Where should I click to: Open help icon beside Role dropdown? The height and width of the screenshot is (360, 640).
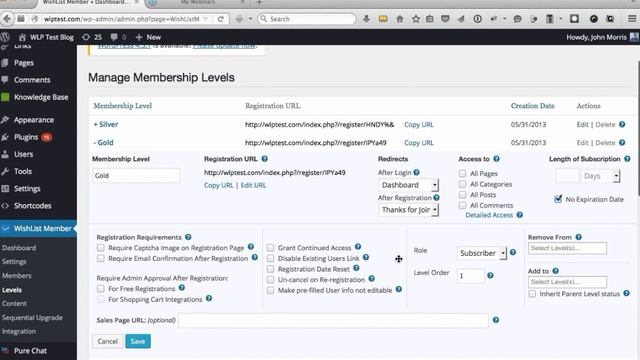pyautogui.click(x=513, y=252)
